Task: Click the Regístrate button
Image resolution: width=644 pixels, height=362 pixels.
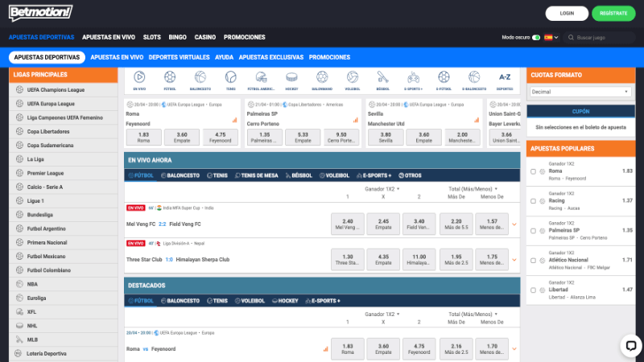Action: click(613, 14)
